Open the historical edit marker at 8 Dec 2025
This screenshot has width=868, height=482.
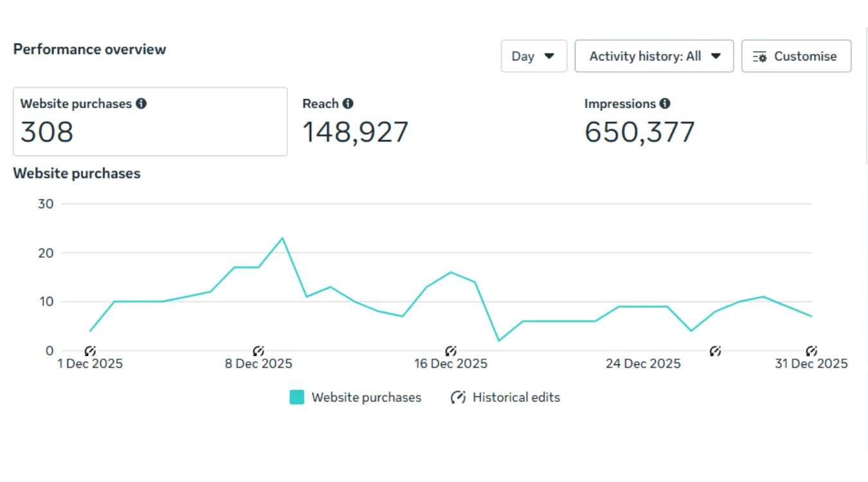258,351
